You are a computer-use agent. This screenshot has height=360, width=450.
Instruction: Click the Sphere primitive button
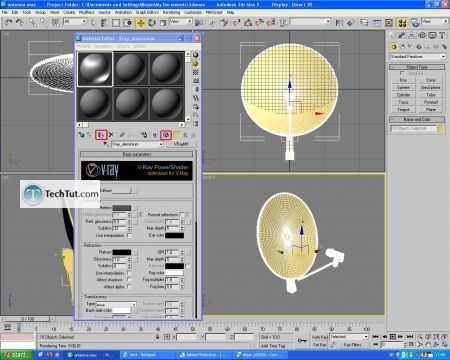[x=403, y=87]
